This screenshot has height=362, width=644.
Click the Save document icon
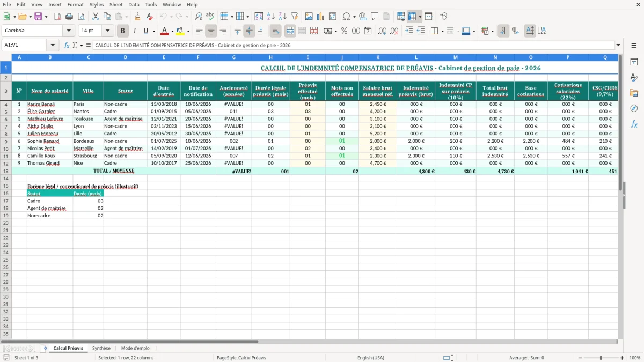click(x=38, y=17)
